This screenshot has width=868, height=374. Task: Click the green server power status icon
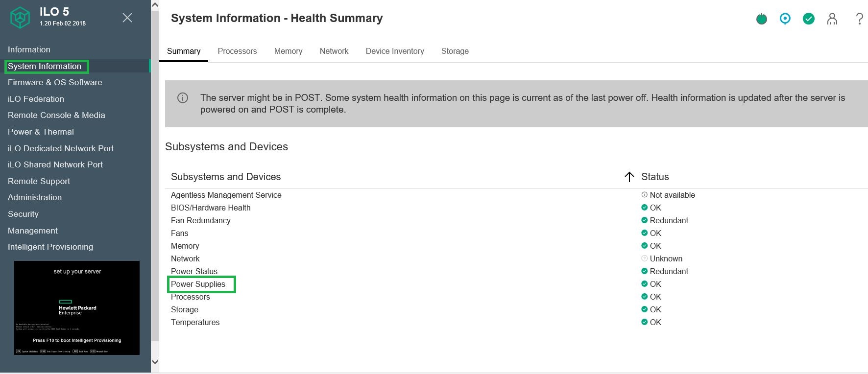761,19
